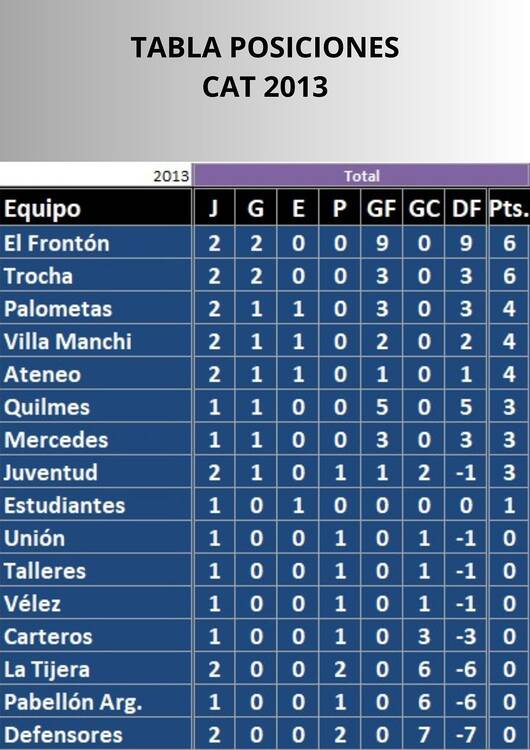The image size is (530, 750).
Task: Select the Pts. column header
Action: [x=509, y=208]
